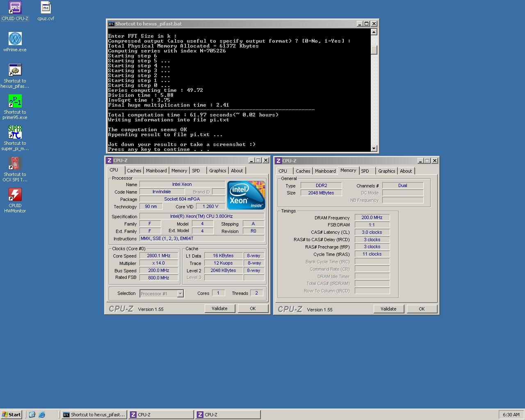Click the Dual channels value
The height and width of the screenshot is (420, 525).
point(403,186)
